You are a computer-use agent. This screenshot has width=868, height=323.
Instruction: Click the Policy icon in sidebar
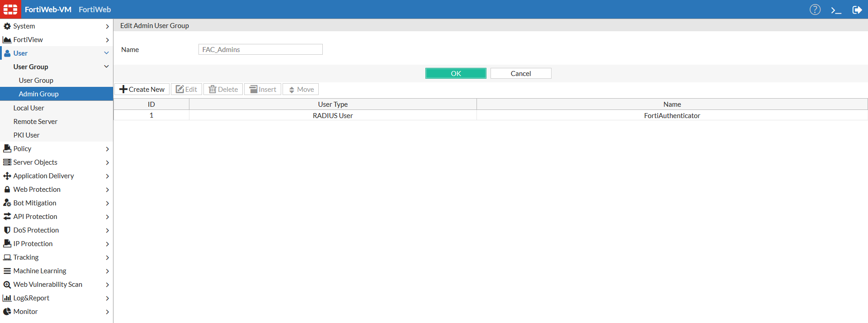(7, 148)
